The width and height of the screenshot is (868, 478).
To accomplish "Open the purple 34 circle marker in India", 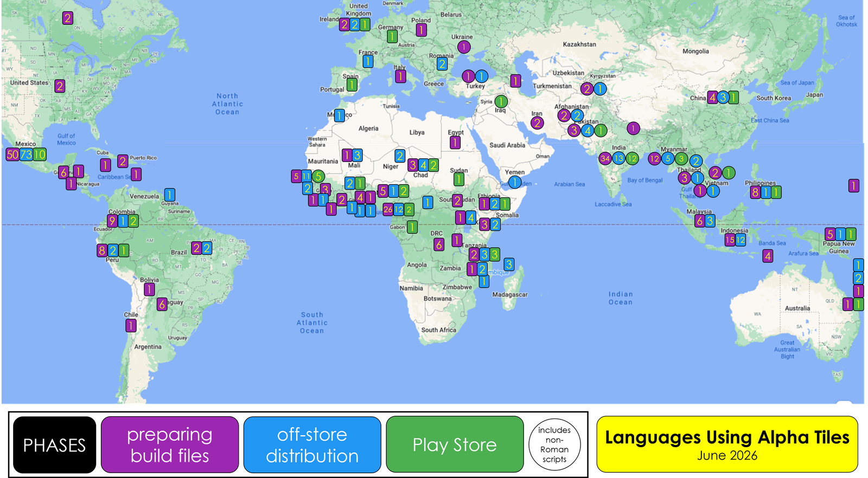I will click(605, 158).
